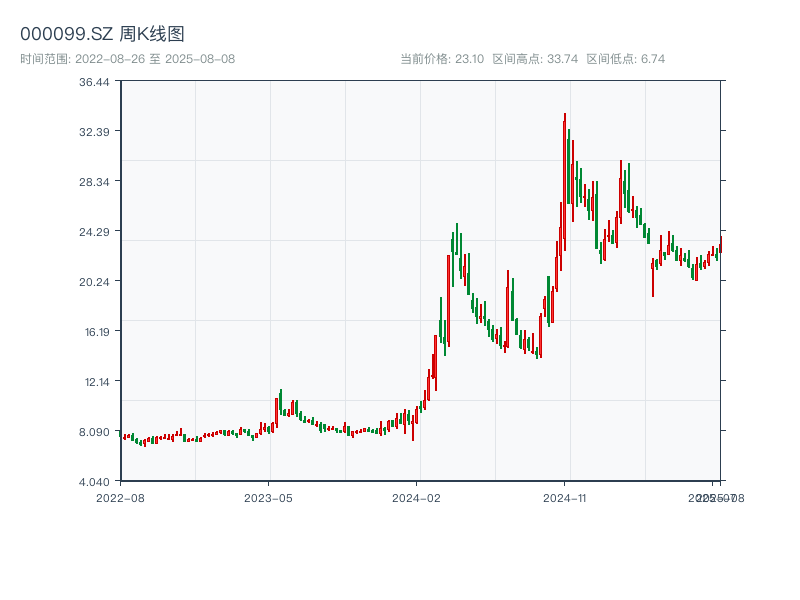Click y-axis label 4.040
Screen dimensions: 800x600
[x=94, y=482]
